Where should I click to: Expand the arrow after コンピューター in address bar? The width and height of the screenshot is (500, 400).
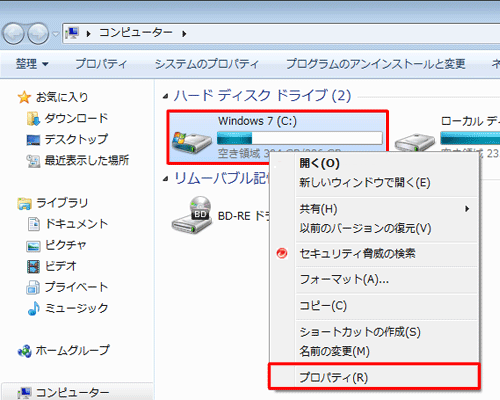(x=184, y=33)
